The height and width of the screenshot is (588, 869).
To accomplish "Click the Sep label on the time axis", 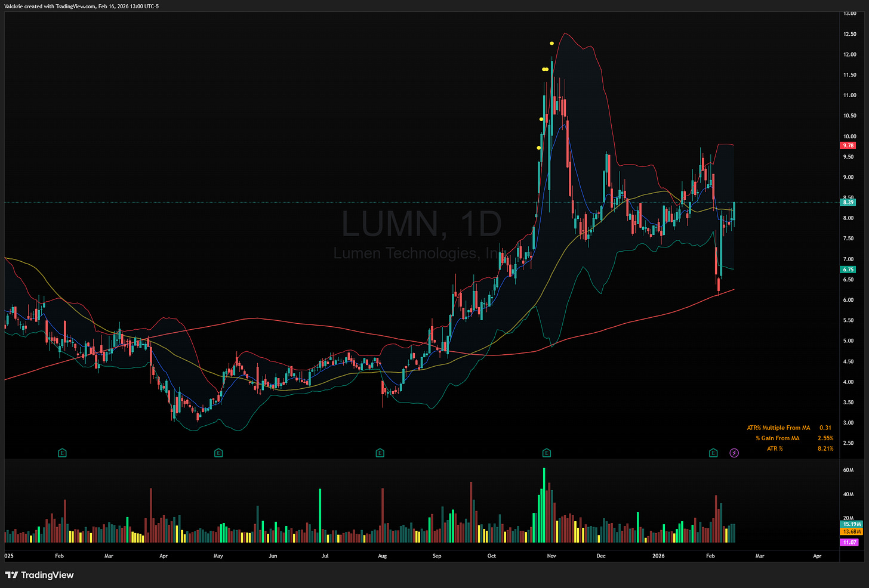I will click(x=437, y=556).
